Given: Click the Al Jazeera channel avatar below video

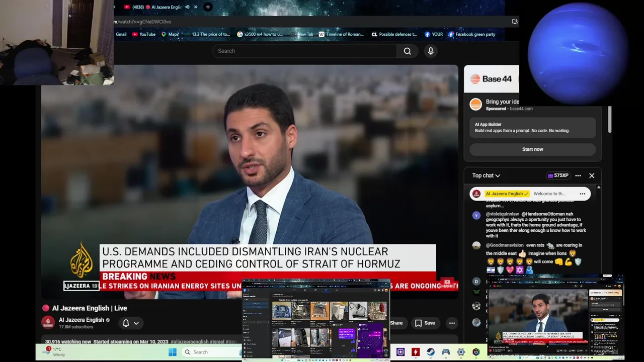Looking at the screenshot, I should (48, 322).
